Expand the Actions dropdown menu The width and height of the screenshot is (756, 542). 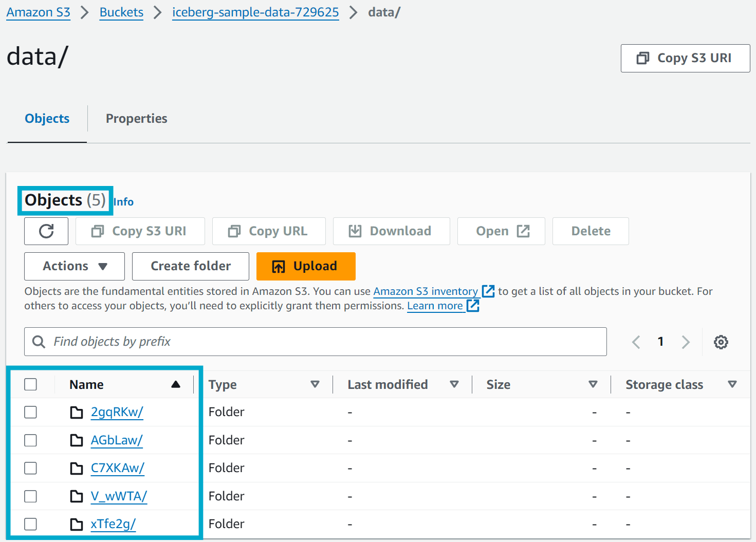point(75,266)
